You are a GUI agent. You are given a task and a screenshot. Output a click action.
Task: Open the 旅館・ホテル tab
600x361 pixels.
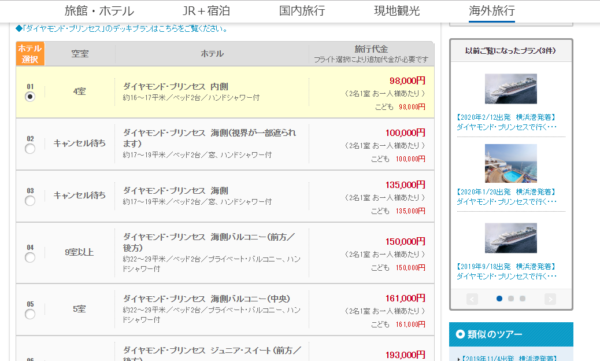coord(99,11)
